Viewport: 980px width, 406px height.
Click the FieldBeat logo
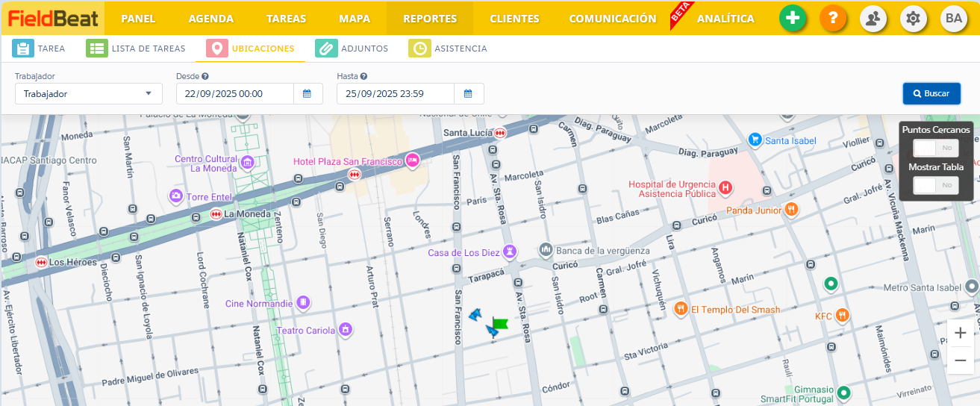52,18
